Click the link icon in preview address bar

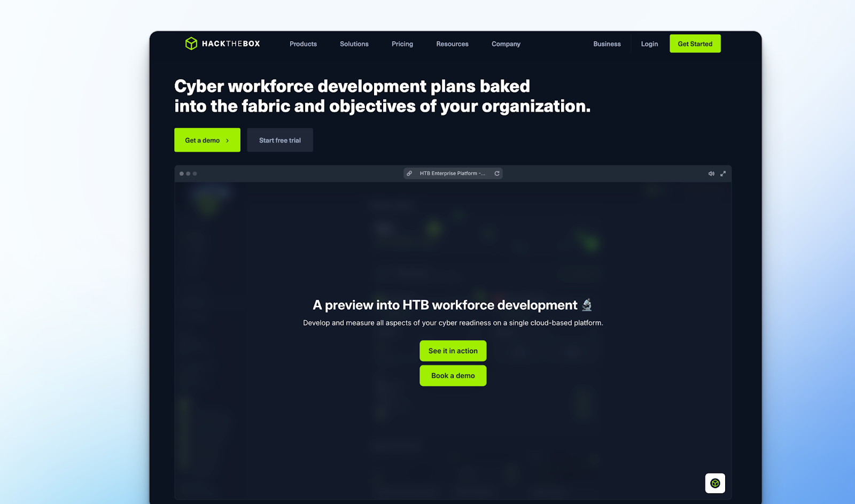click(409, 173)
